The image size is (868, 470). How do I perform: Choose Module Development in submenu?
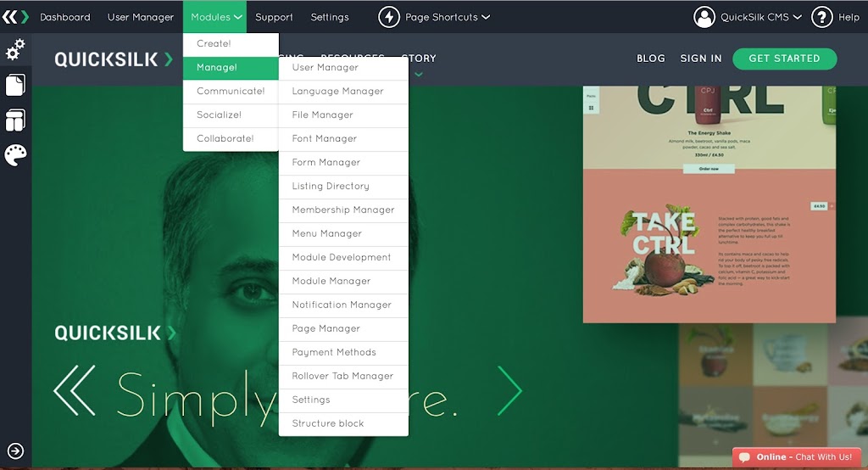point(343,258)
